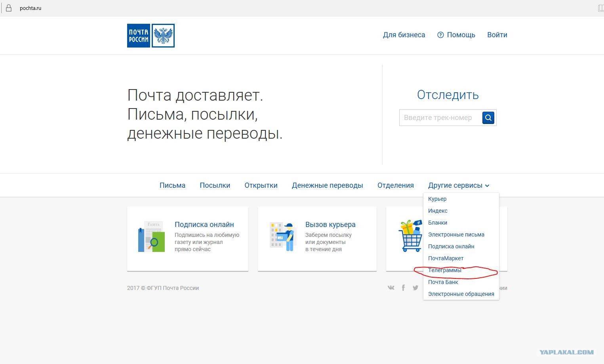Click the search magnifier button

(488, 118)
